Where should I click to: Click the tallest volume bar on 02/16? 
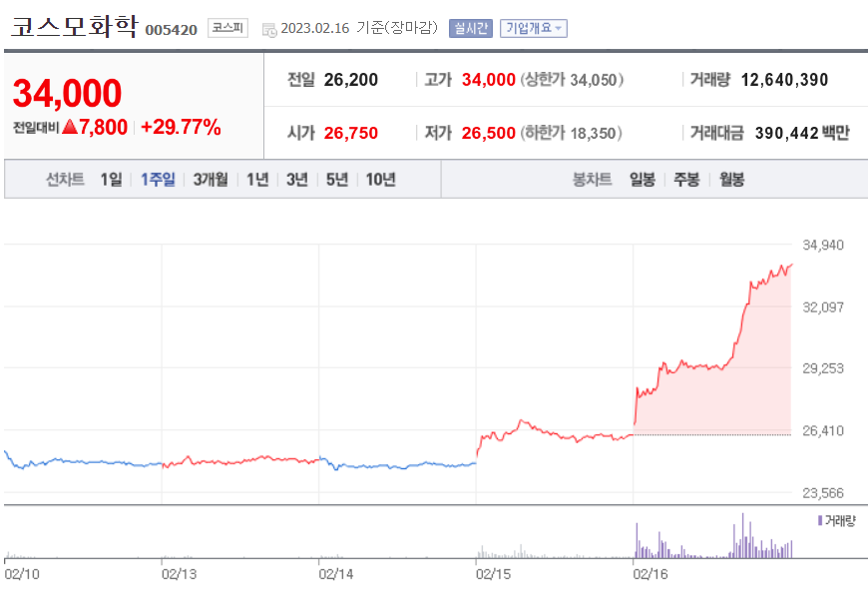point(742,535)
